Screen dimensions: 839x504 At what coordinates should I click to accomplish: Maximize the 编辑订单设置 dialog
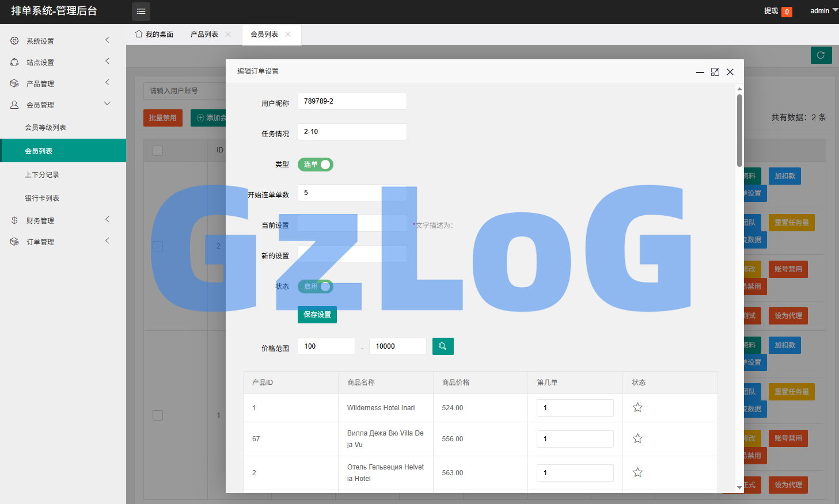tap(715, 72)
